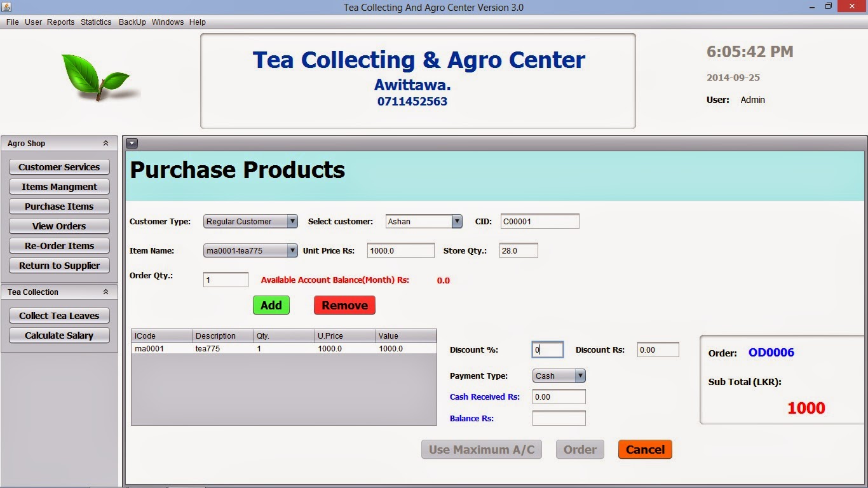Click the Add button
The image size is (868, 488).
[271, 305]
